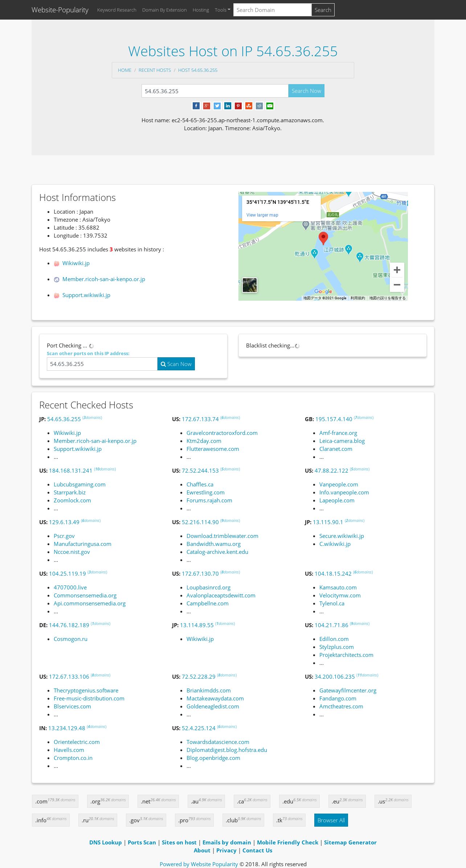The height and width of the screenshot is (868, 466).
Task: Select the .gov domains extension tag
Action: coord(146,820)
